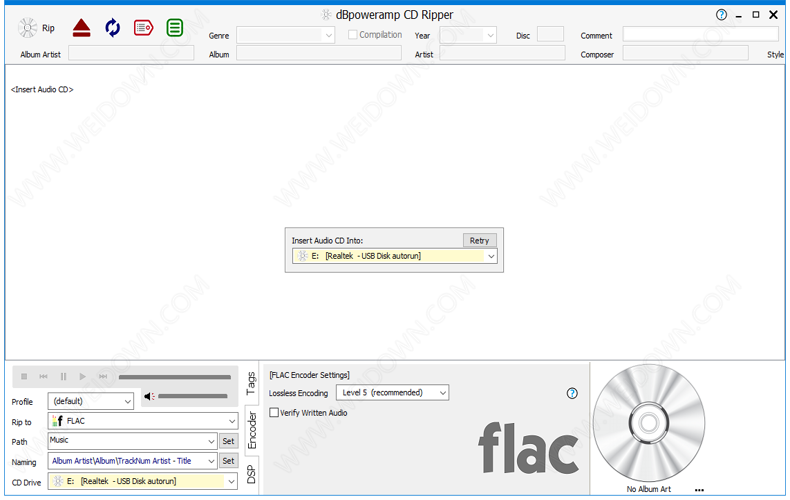This screenshot has height=500, width=790.
Task: Toggle the Compilation checkbox
Action: (353, 35)
